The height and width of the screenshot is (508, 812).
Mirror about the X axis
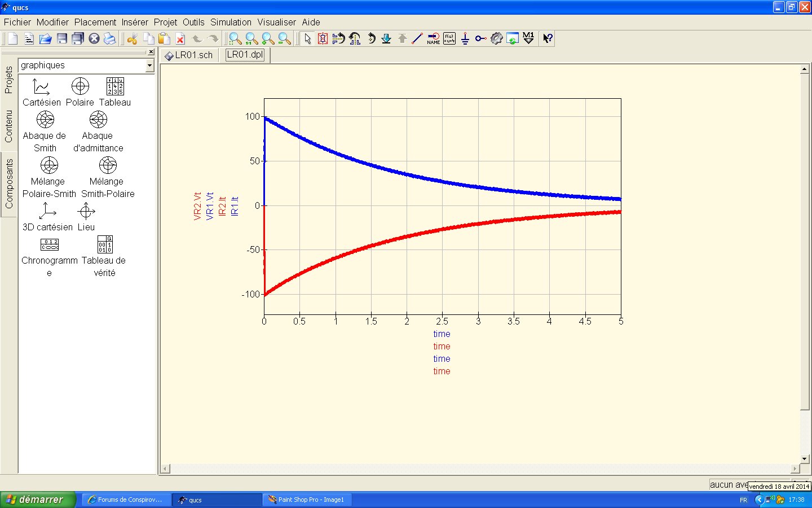click(x=338, y=38)
